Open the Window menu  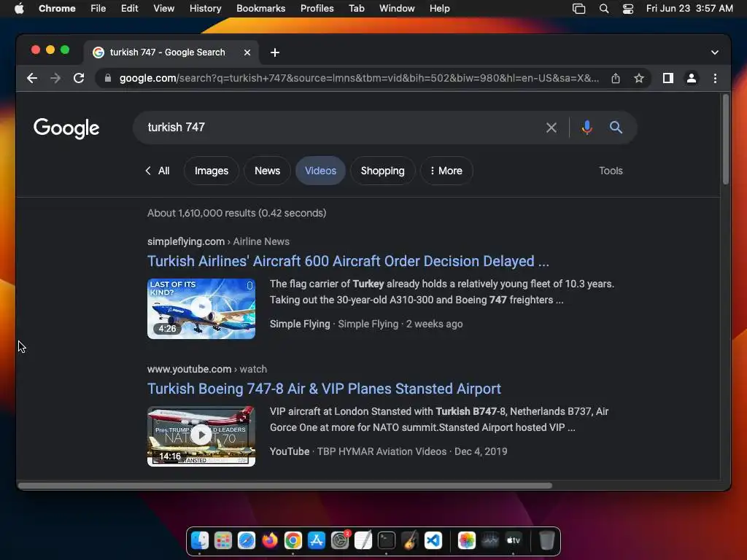click(x=397, y=8)
